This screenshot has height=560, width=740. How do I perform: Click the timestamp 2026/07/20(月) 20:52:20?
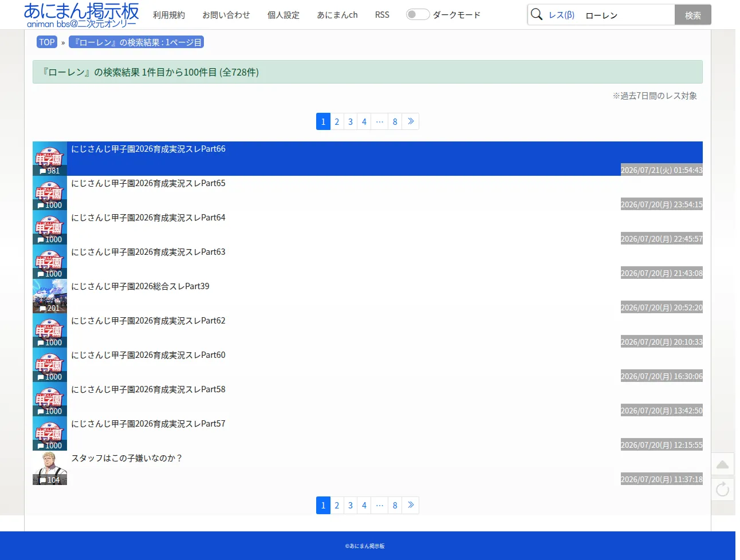pyautogui.click(x=662, y=307)
